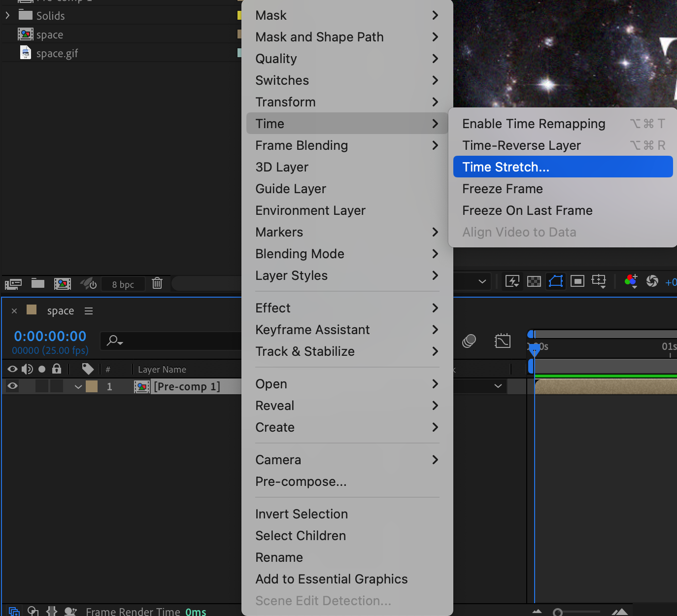
Task: Click the 8 bpc color depth button
Action: [x=123, y=284]
